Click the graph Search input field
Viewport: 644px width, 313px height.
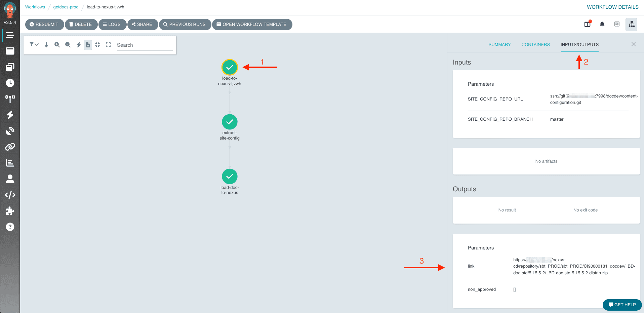[145, 45]
